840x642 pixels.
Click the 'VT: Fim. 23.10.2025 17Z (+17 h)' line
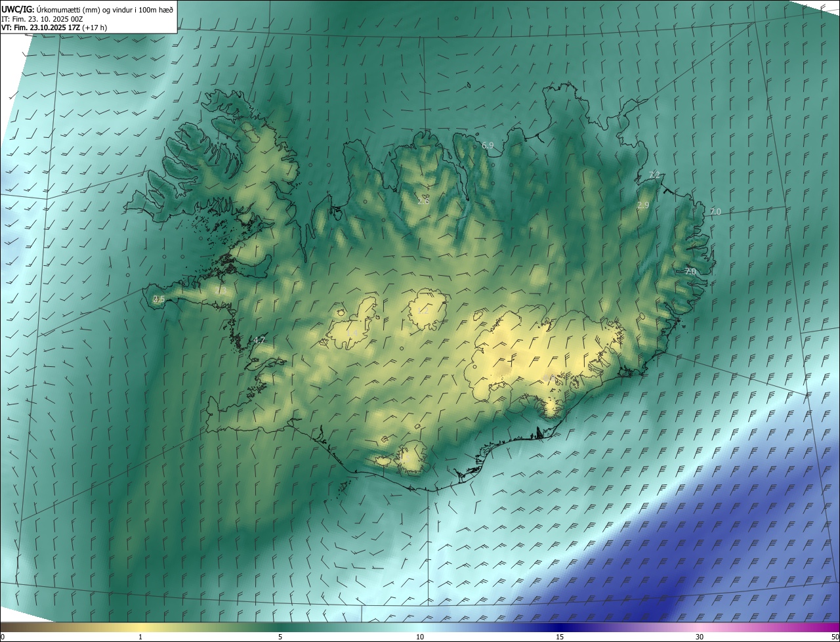tap(54, 28)
